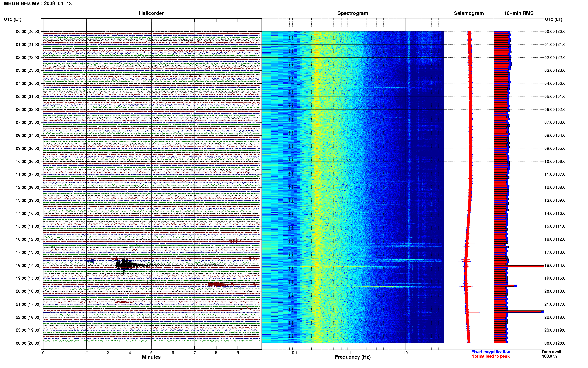Click the 05:00 (01:00) time label on left axis
588x368 pixels.
click(28, 96)
